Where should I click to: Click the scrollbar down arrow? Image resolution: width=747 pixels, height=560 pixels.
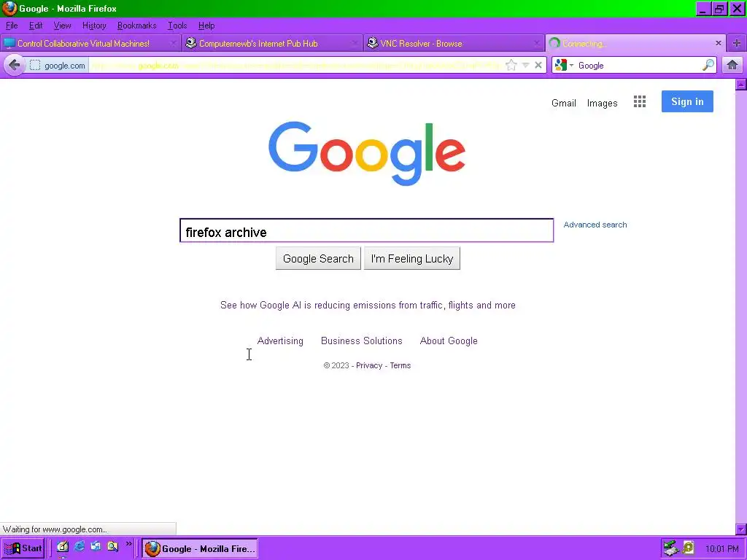tap(741, 529)
